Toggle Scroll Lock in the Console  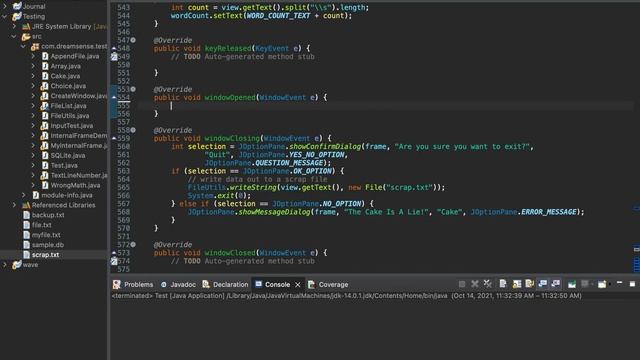[x=517, y=284]
